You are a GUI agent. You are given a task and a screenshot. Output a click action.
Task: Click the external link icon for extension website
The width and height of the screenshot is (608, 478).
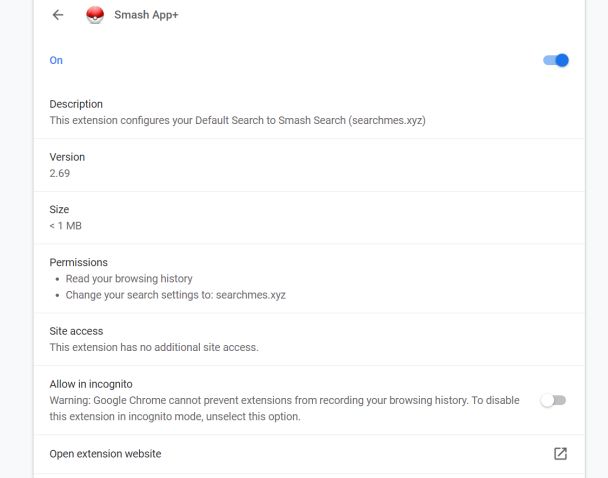560,454
